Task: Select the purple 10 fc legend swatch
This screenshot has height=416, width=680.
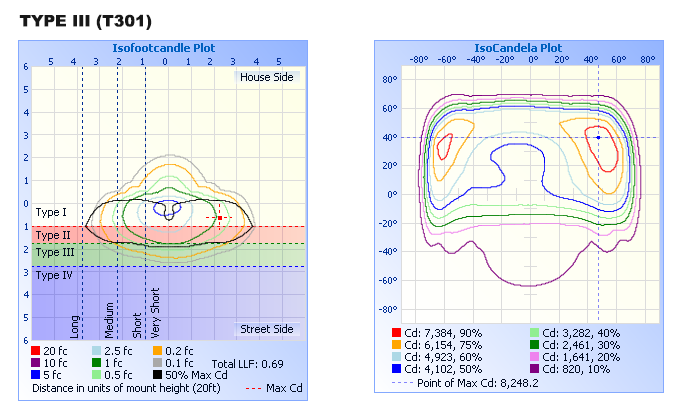Action: click(37, 363)
